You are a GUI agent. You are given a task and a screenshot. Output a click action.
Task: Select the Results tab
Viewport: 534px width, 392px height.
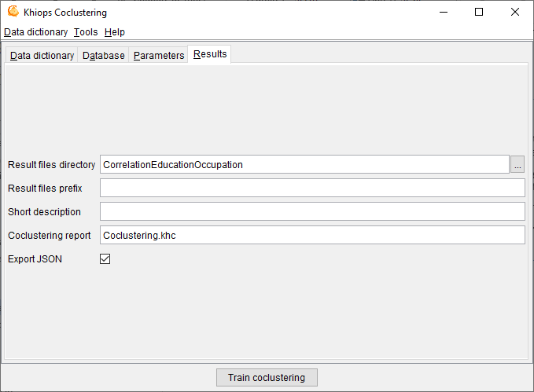point(210,54)
